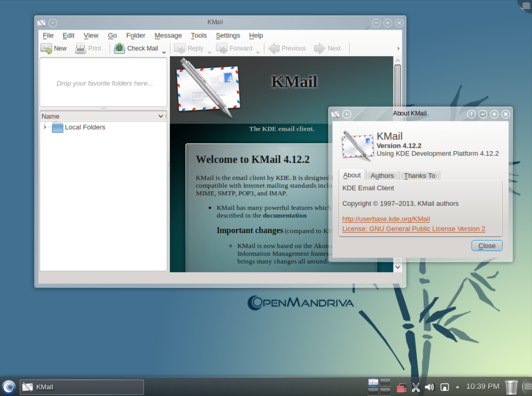Click the Version 4.12.2 text
The height and width of the screenshot is (396, 532).
coord(399,145)
